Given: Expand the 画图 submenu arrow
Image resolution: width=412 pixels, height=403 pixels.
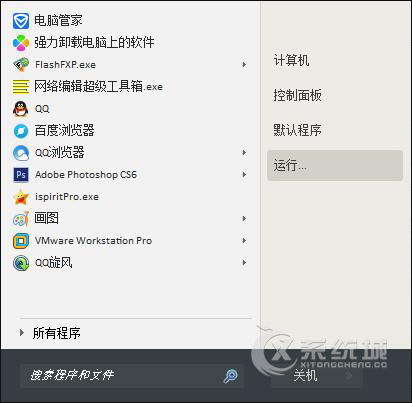Looking at the screenshot, I should [x=244, y=219].
